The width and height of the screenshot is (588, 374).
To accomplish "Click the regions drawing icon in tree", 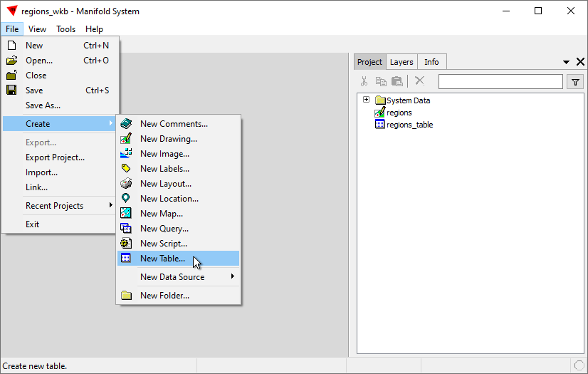I will [380, 112].
